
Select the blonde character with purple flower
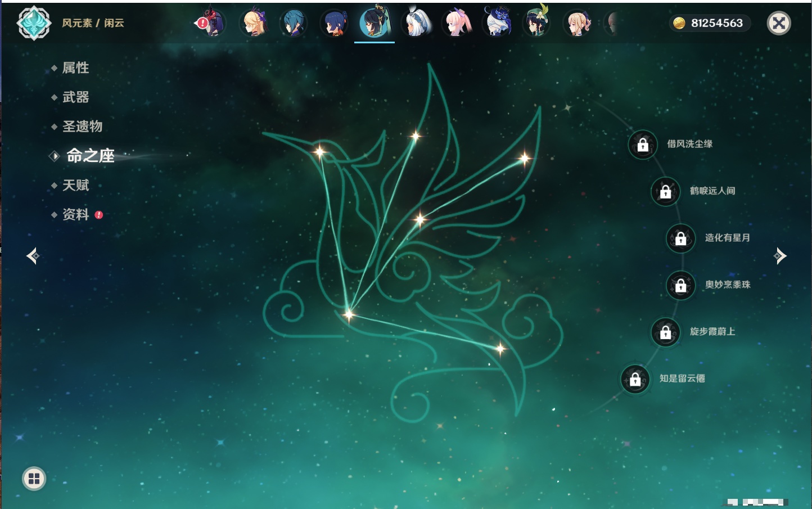pos(253,23)
